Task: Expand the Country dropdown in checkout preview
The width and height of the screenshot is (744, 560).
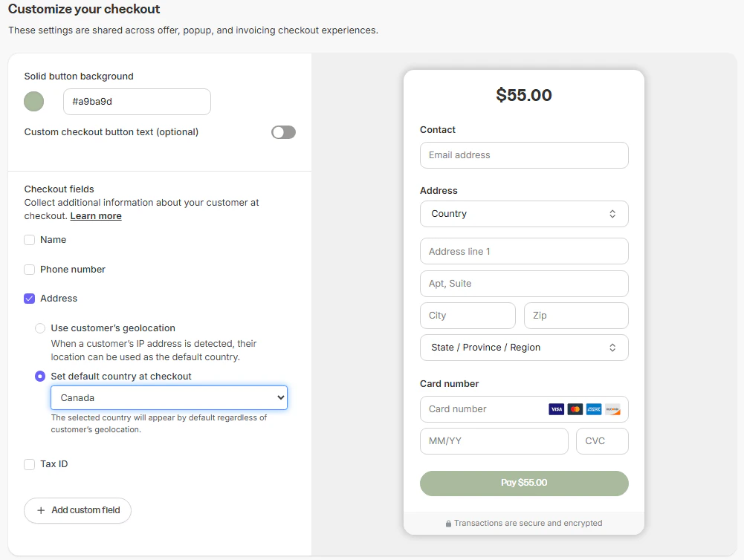Action: [524, 214]
